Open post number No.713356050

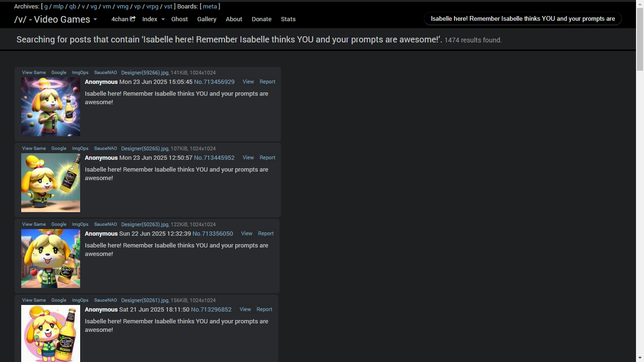213,234
